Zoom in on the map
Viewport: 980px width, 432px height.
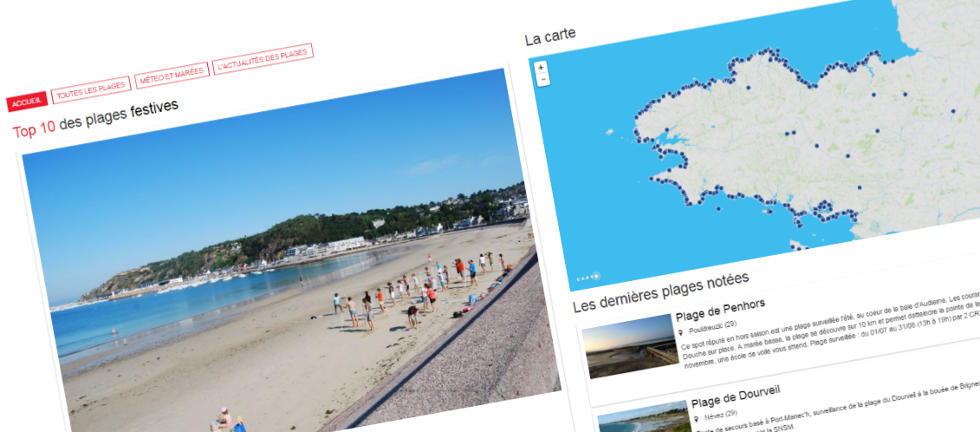(x=542, y=67)
